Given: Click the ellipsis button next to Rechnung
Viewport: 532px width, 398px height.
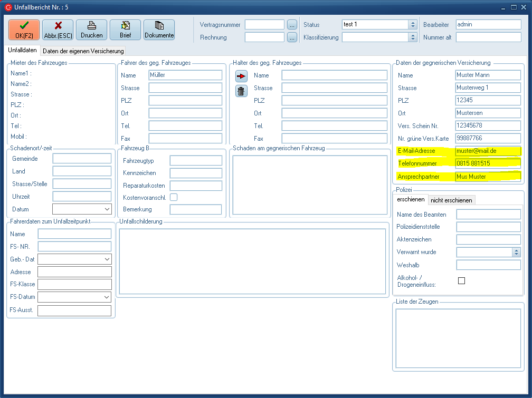Looking at the screenshot, I should pos(292,37).
